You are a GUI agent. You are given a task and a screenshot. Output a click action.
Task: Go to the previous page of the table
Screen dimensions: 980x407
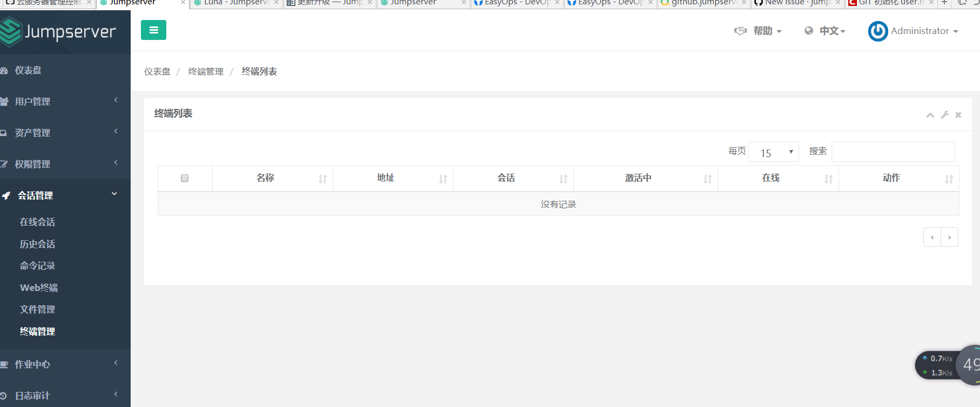click(932, 237)
